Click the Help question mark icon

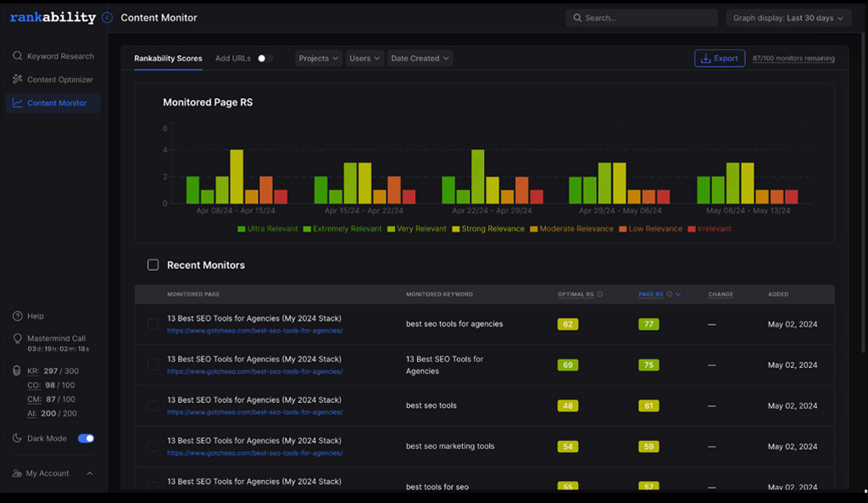18,316
